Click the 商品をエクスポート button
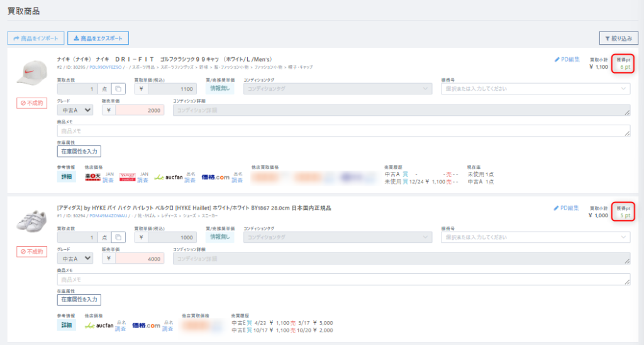 pyautogui.click(x=98, y=38)
